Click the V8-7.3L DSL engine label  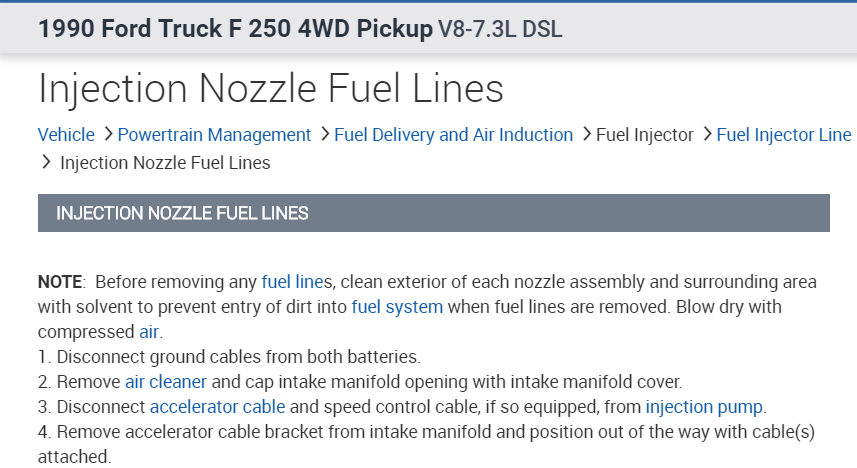(500, 29)
